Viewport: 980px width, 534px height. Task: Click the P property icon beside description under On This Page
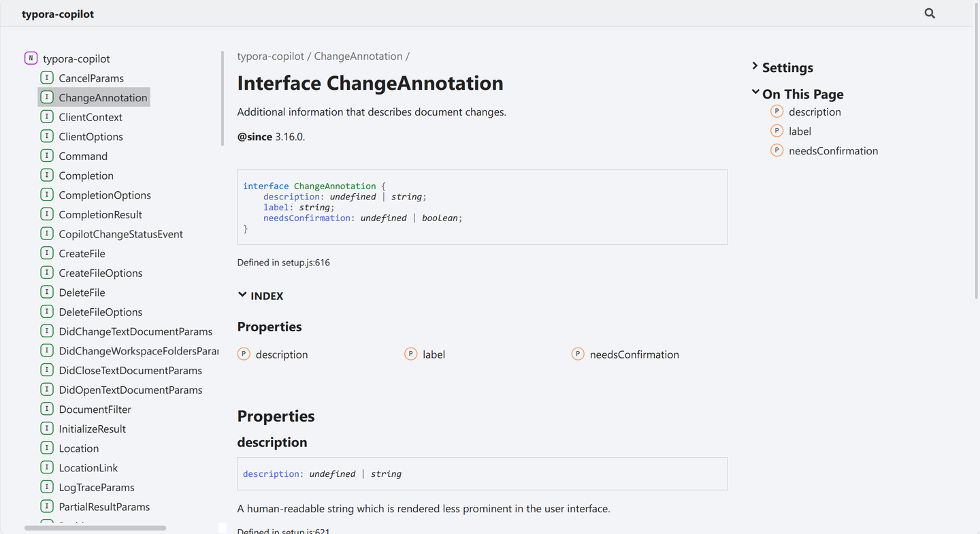pyautogui.click(x=777, y=112)
